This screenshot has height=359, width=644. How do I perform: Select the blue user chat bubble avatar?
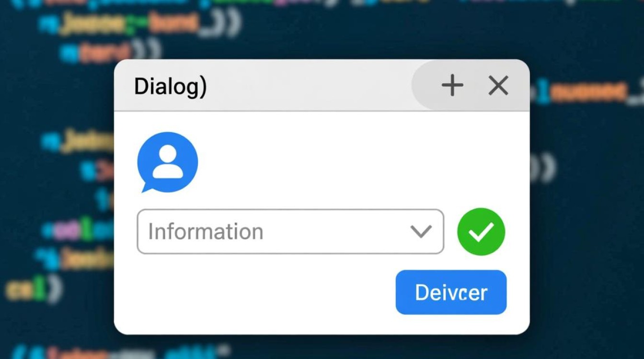tap(167, 163)
